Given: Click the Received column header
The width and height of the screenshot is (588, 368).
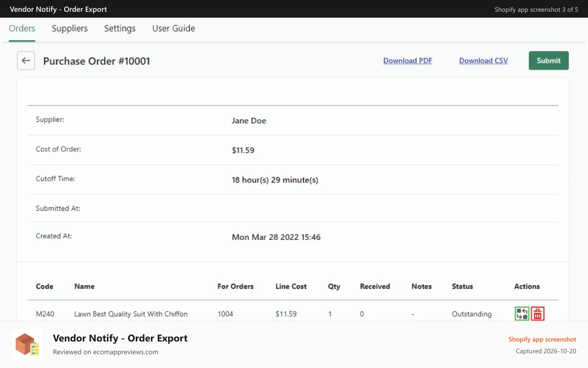Looking at the screenshot, I should click(375, 286).
